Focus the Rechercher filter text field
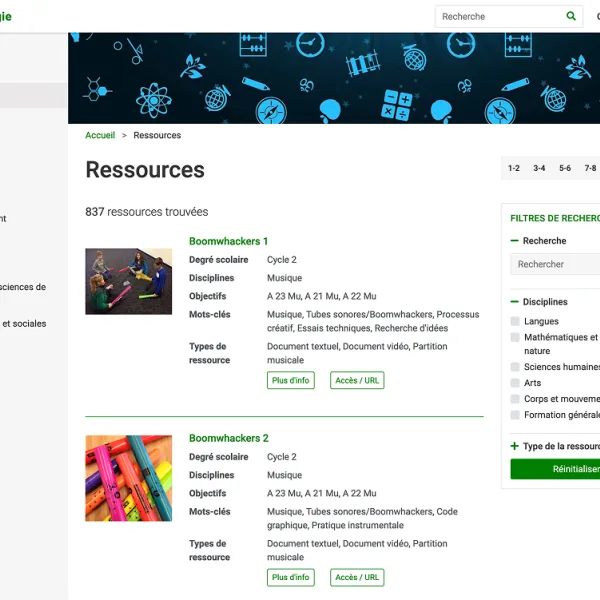 pos(556,264)
